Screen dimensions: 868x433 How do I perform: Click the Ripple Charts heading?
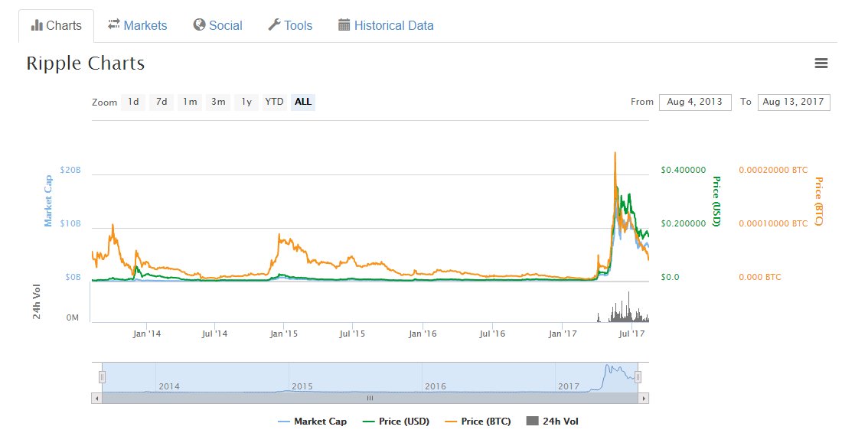pos(85,63)
